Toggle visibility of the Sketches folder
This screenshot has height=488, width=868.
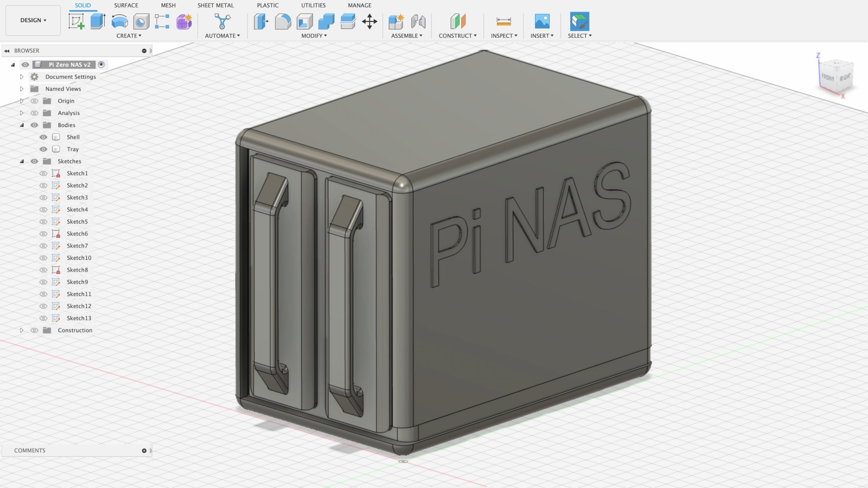[35, 161]
